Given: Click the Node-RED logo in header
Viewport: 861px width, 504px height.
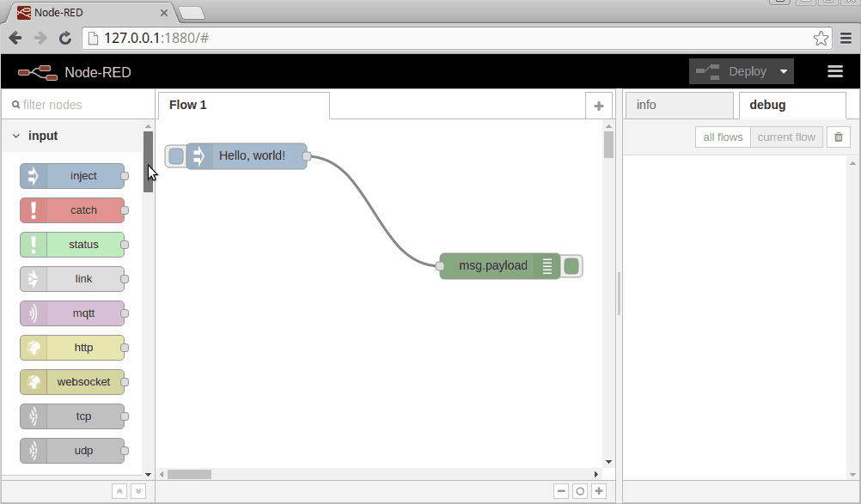Looking at the screenshot, I should coord(38,72).
